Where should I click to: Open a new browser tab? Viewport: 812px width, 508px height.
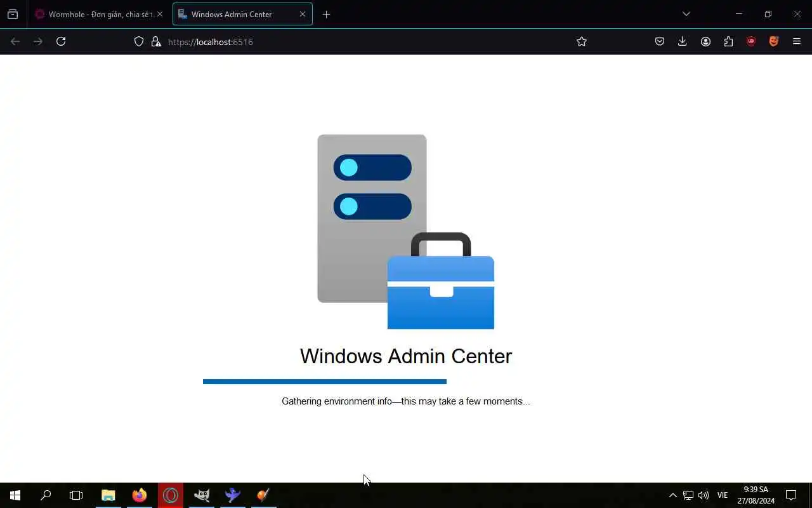click(326, 14)
